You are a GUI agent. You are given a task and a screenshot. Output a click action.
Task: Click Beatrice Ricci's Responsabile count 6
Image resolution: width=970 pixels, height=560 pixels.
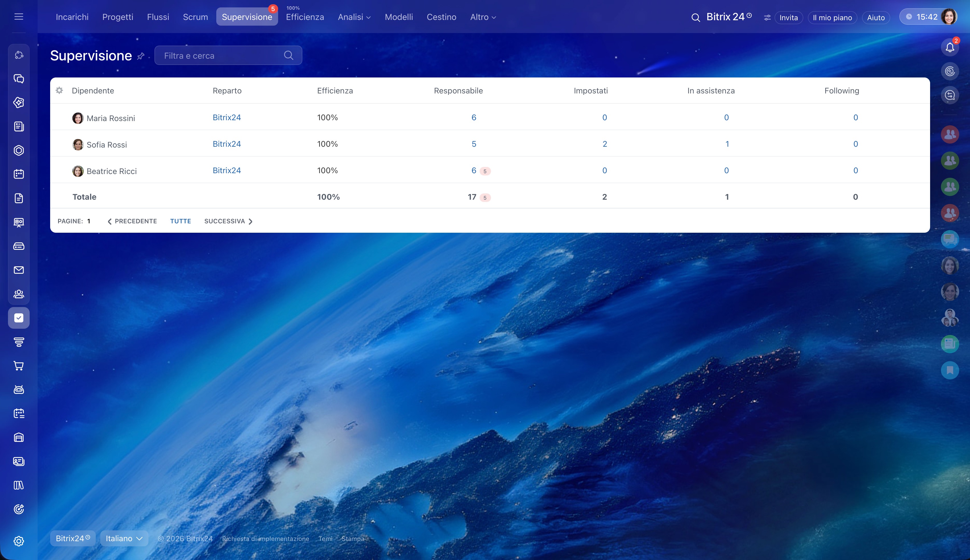point(474,170)
